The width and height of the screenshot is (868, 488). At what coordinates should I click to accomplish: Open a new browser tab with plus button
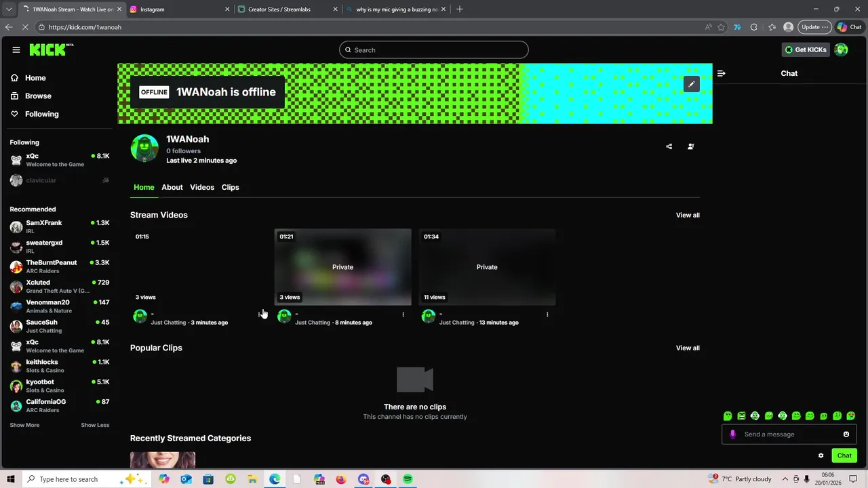pos(460,9)
